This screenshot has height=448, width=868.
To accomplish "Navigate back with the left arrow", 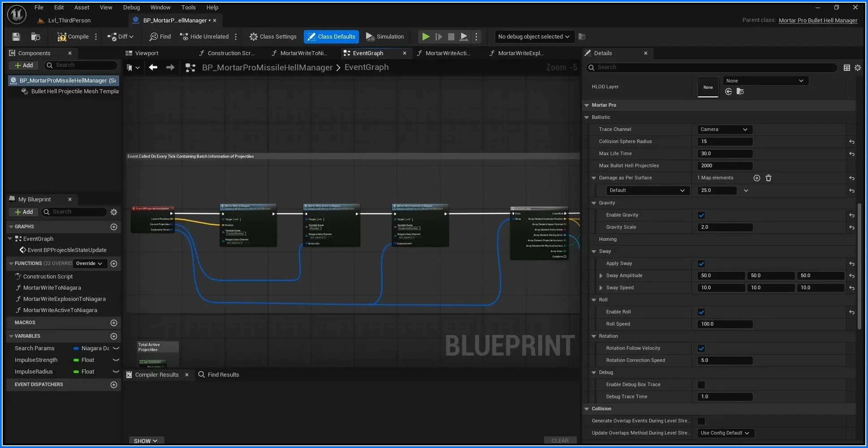I will [153, 67].
